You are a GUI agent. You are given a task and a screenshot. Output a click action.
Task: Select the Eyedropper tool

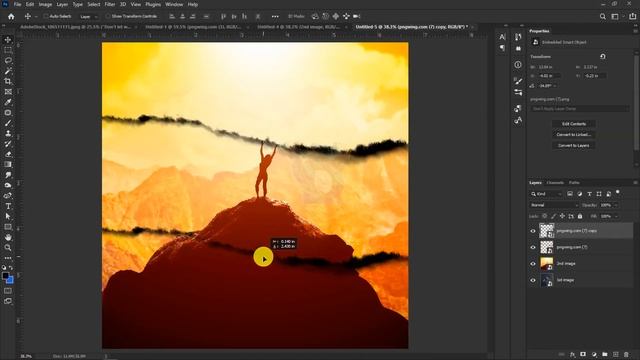coord(8,102)
